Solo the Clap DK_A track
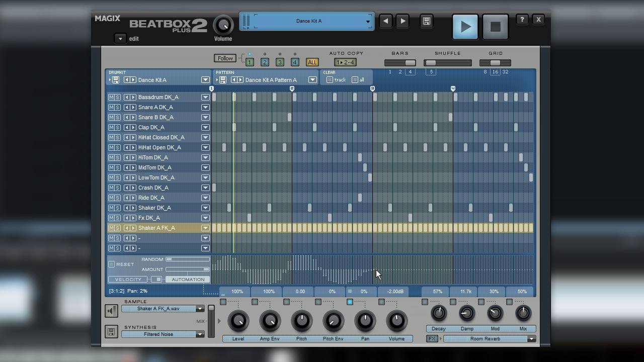644x362 pixels. tap(117, 127)
